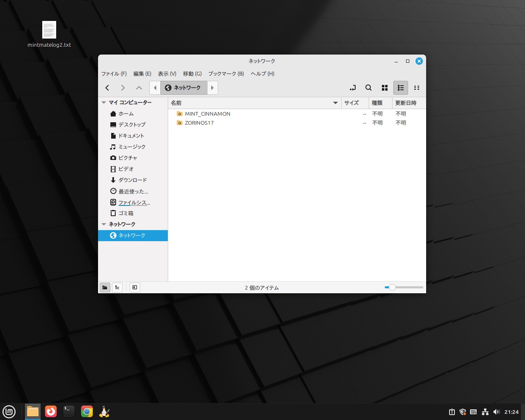Switch to icon grid view
525x420 pixels.
point(385,88)
